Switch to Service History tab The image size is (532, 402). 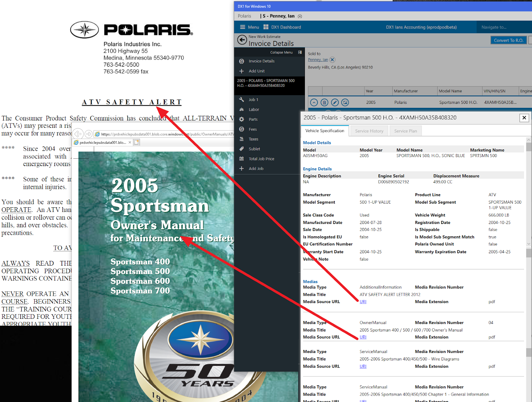(x=369, y=131)
